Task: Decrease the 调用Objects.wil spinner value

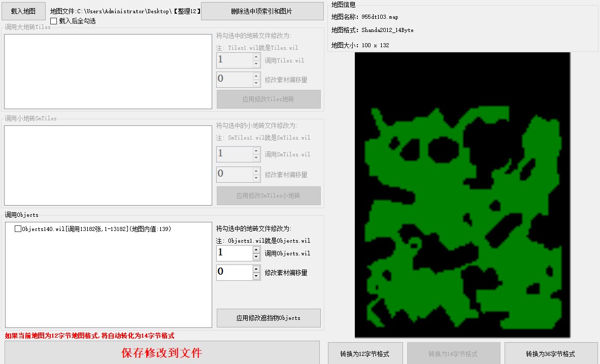Action: [256, 257]
